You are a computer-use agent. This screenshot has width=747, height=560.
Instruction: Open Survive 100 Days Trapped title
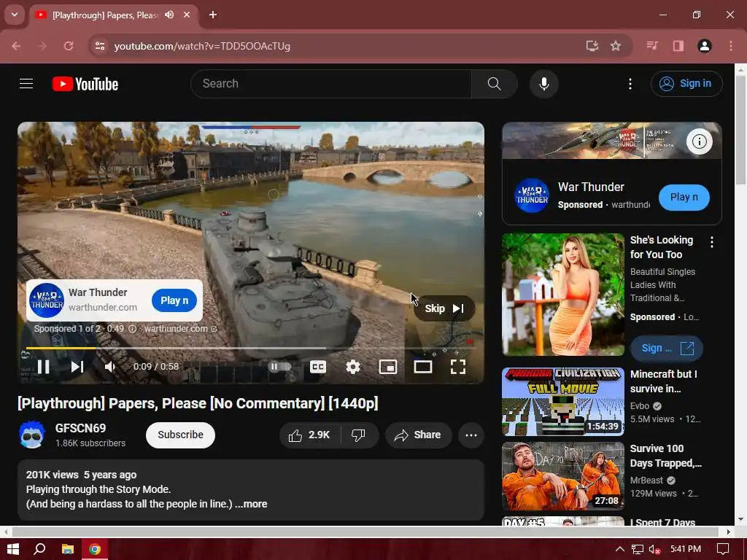666,456
